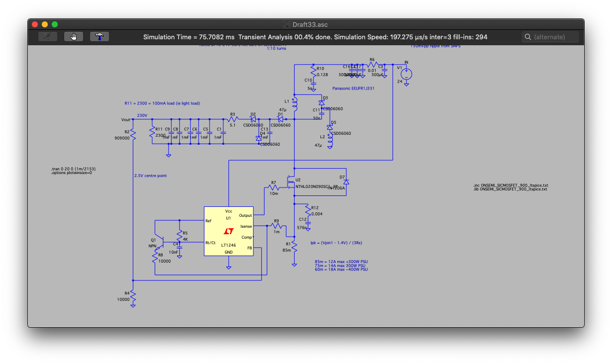The height and width of the screenshot is (364, 612).
Task: Click the Vout net label
Action: pos(126,119)
